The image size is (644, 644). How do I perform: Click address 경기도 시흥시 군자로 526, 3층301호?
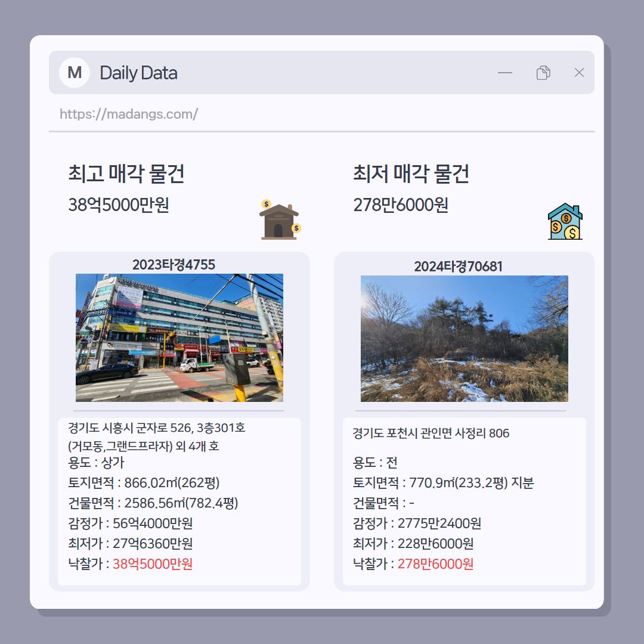tap(156, 428)
